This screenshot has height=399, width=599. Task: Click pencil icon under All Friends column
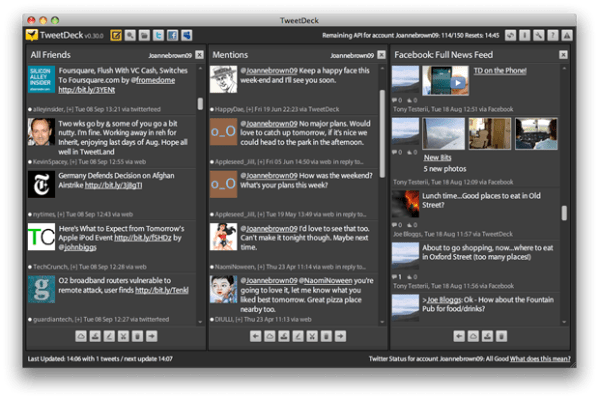pos(109,336)
